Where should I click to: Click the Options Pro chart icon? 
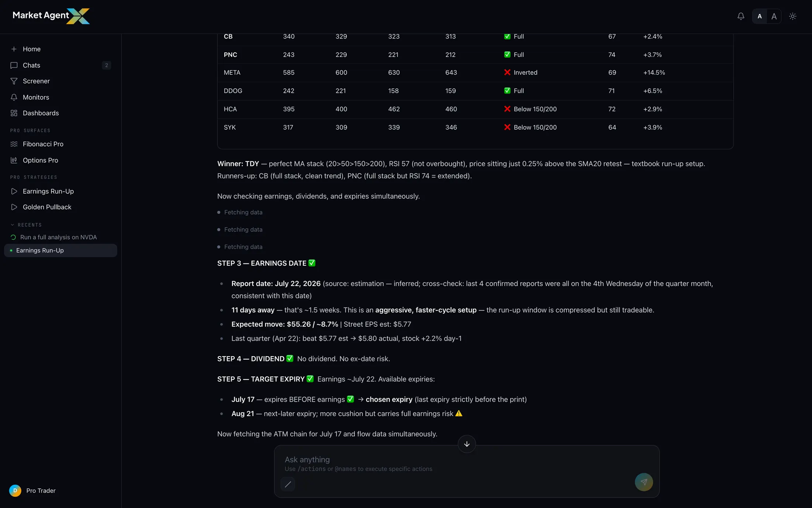pos(14,160)
